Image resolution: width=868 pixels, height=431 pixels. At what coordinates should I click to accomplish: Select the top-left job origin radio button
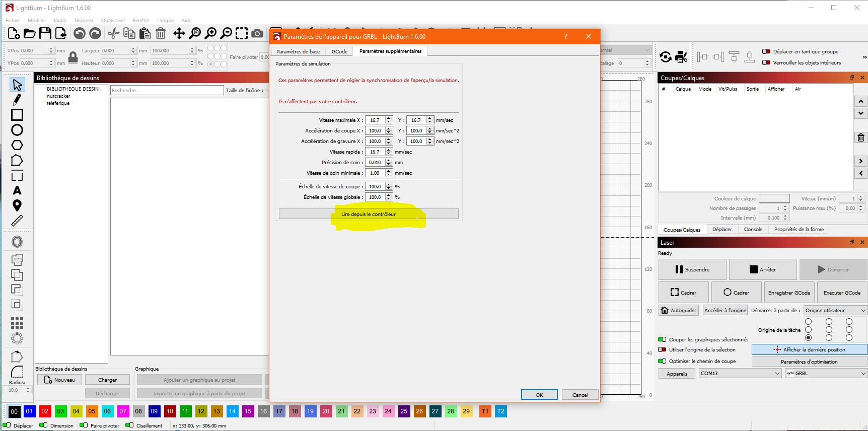808,321
